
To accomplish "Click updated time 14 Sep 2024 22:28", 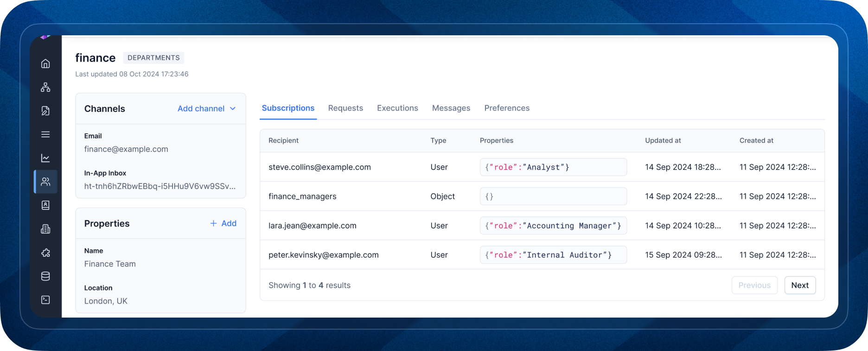I will [x=683, y=196].
